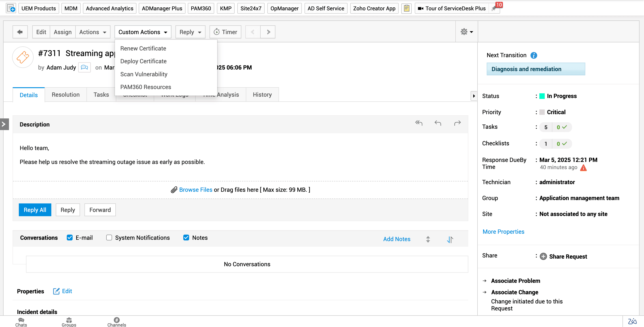Start the Timer on this request
644x327 pixels.
(225, 32)
